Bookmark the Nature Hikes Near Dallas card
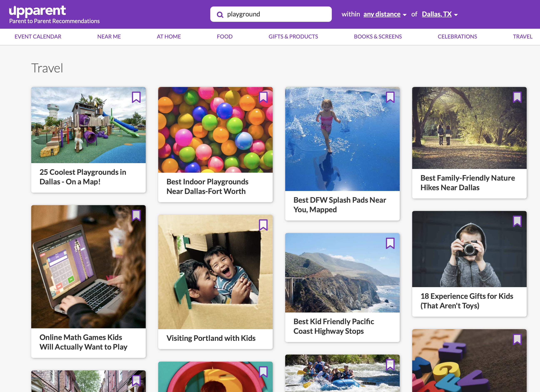Viewport: 540px width, 392px height. pyautogui.click(x=517, y=97)
